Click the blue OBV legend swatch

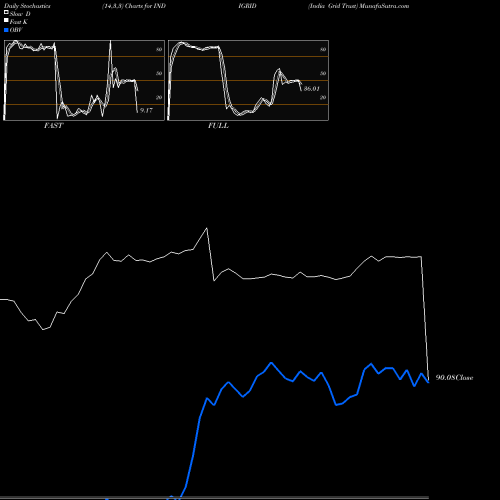(6, 30)
